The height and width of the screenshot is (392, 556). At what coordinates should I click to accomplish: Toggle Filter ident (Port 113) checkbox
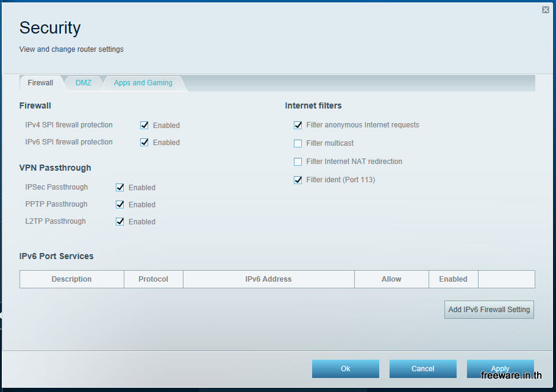(298, 180)
